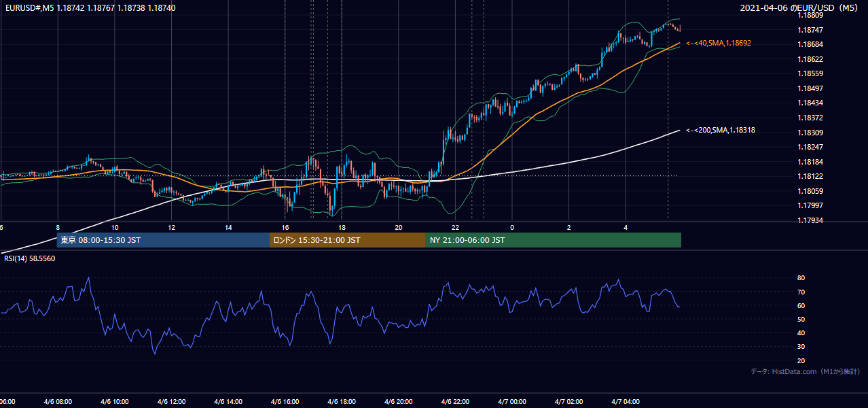Click RSI scale level 60
This screenshot has height=408, width=868.
click(801, 305)
